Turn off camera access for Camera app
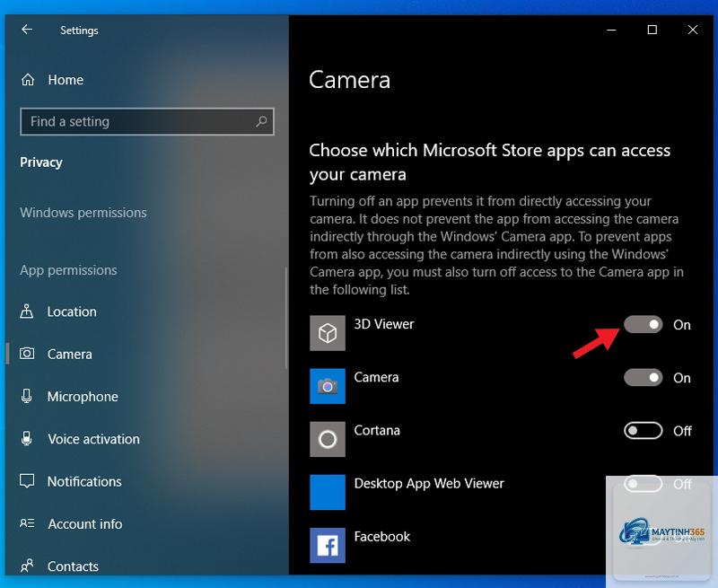The image size is (718, 588). tap(643, 378)
